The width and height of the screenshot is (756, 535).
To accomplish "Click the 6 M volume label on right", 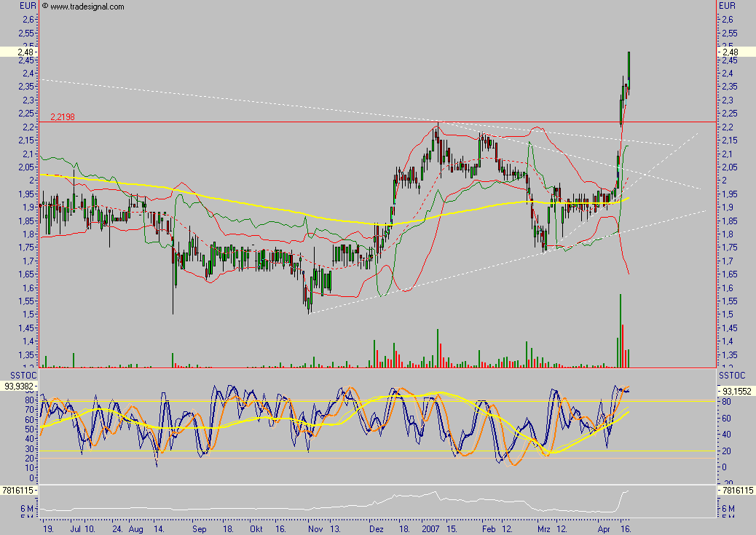I will [x=728, y=509].
